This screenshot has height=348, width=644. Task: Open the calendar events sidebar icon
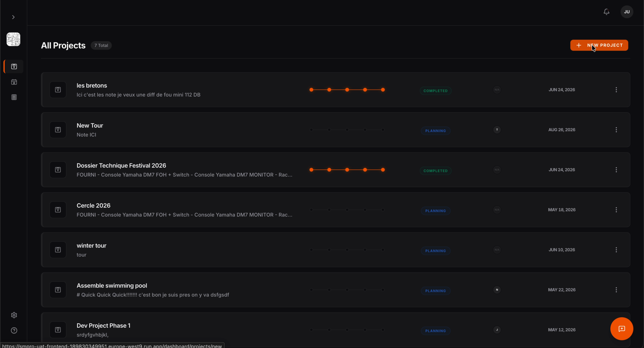pos(14,82)
